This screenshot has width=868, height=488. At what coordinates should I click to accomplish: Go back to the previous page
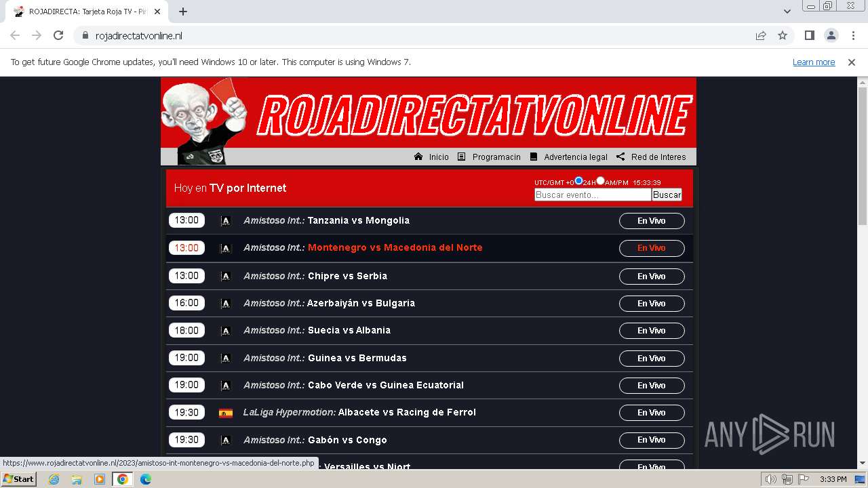tap(15, 36)
